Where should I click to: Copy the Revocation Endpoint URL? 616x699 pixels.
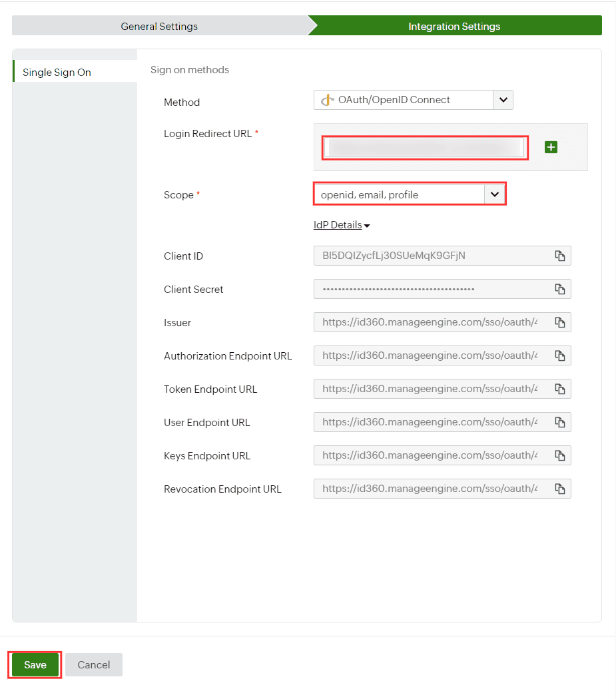point(560,489)
